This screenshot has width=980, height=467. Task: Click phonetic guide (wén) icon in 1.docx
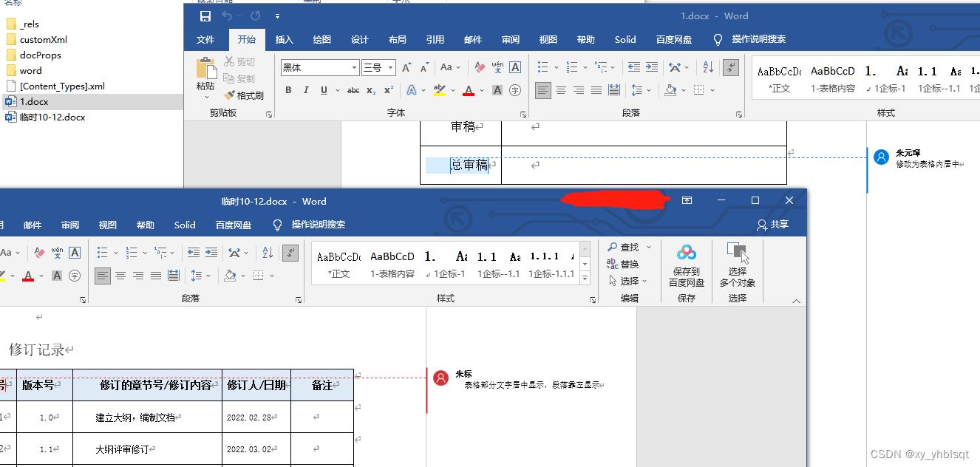(497, 67)
